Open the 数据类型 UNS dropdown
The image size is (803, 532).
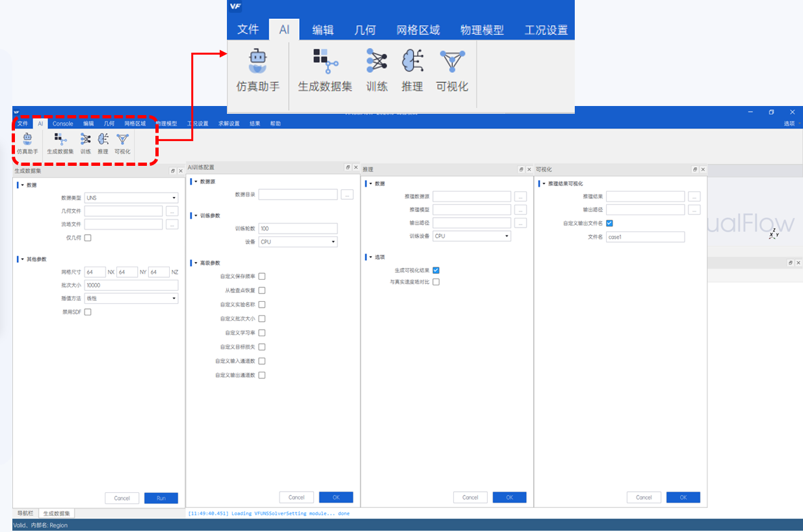131,198
